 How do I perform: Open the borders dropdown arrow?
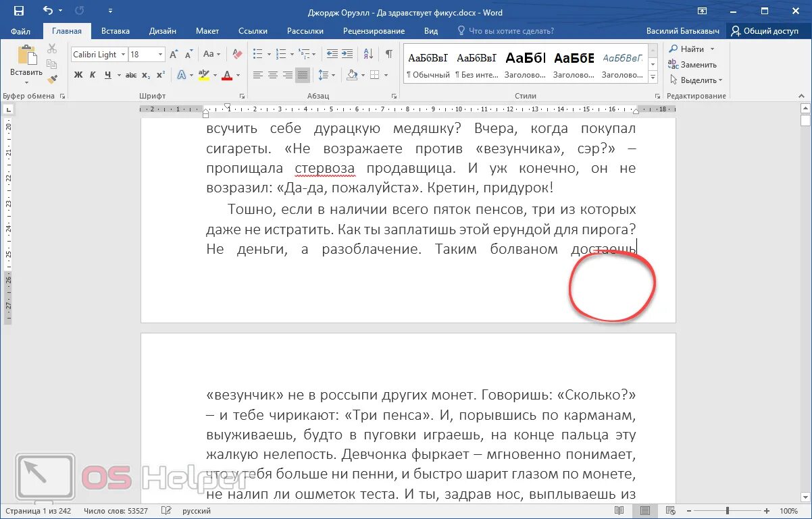coord(385,75)
